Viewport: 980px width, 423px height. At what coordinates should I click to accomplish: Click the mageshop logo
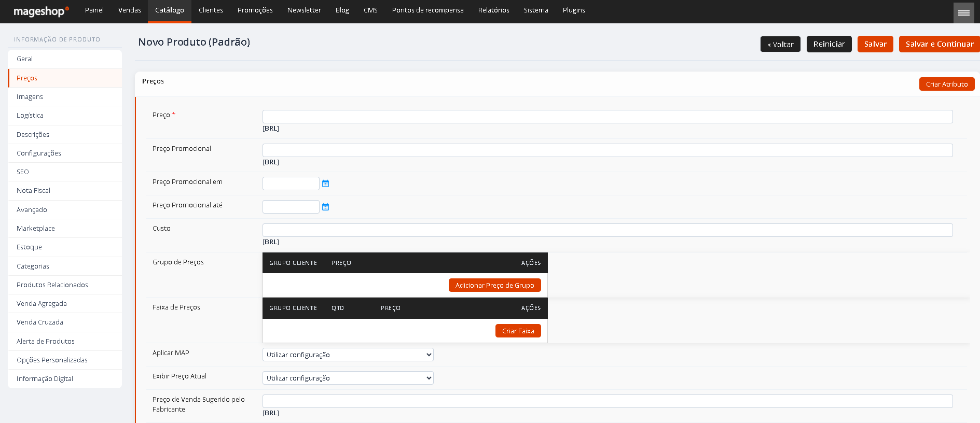tap(41, 11)
